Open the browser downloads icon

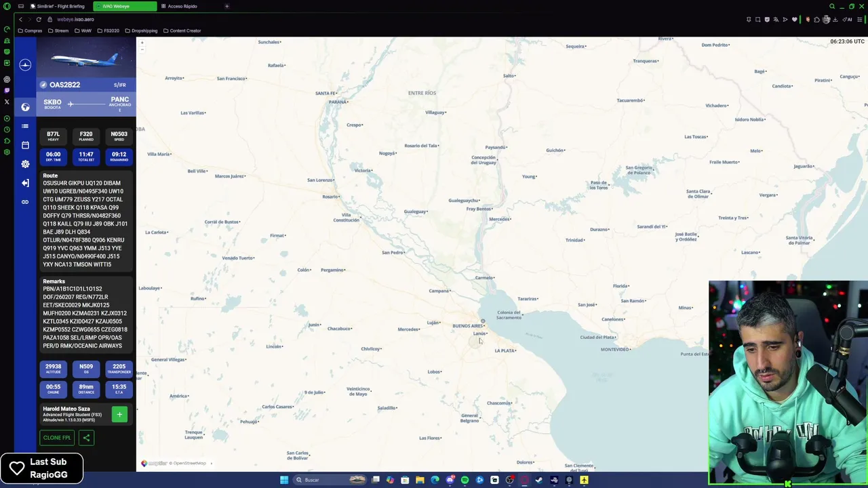coord(835,20)
